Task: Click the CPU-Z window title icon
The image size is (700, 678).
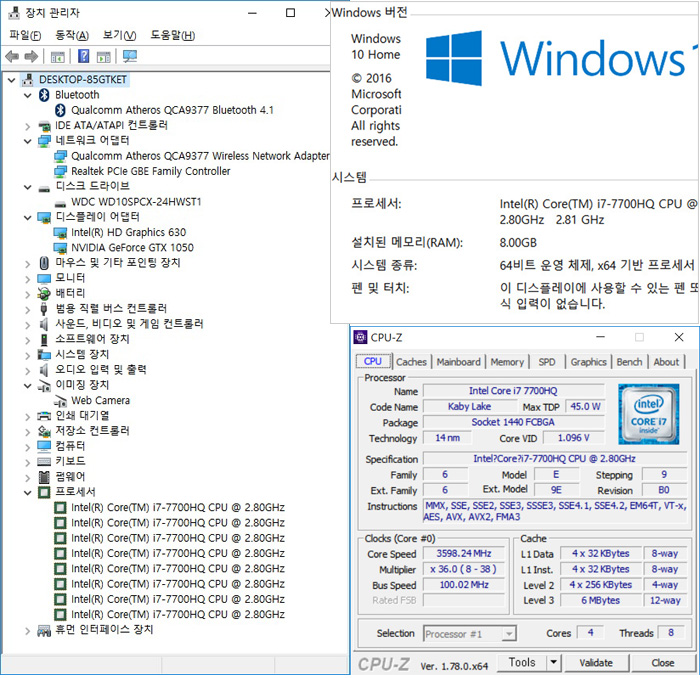Action: coord(360,337)
